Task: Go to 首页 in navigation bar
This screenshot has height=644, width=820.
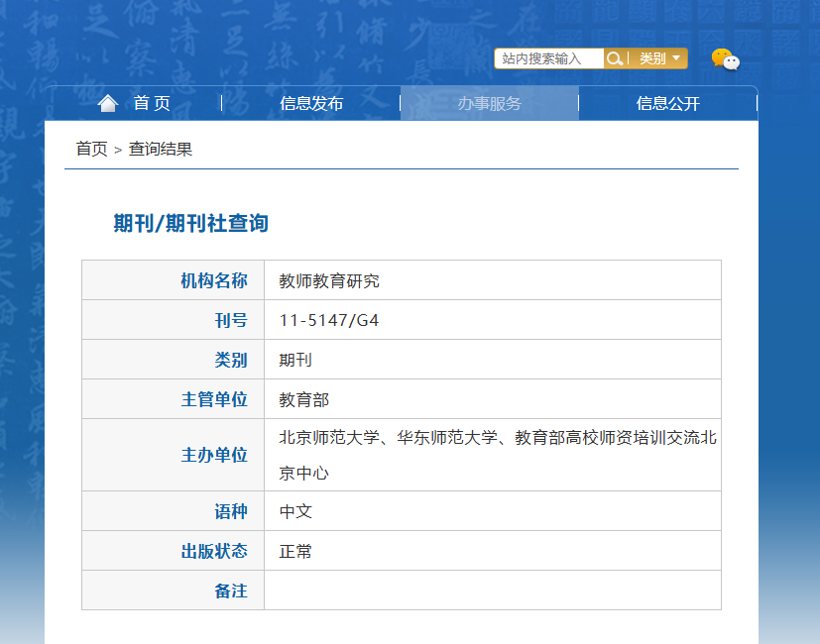Action: click(x=152, y=103)
